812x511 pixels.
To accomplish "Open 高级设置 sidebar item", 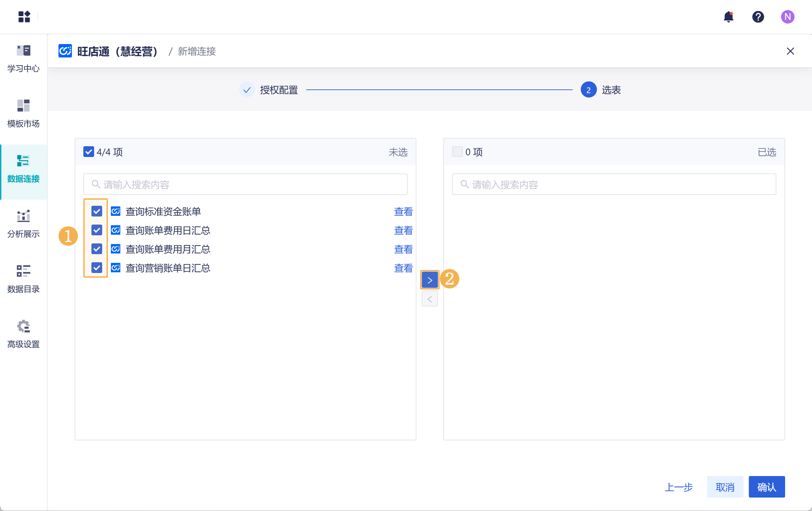I will point(23,334).
